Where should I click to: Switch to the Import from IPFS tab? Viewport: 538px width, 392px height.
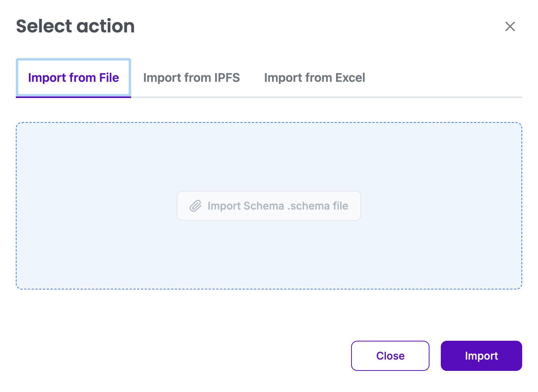pyautogui.click(x=191, y=78)
